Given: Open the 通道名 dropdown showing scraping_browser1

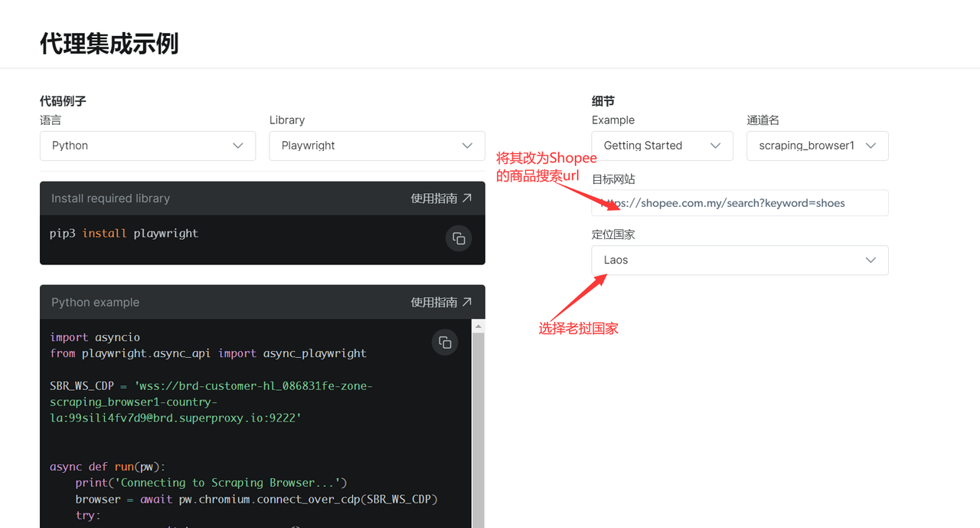Looking at the screenshot, I should 817,146.
